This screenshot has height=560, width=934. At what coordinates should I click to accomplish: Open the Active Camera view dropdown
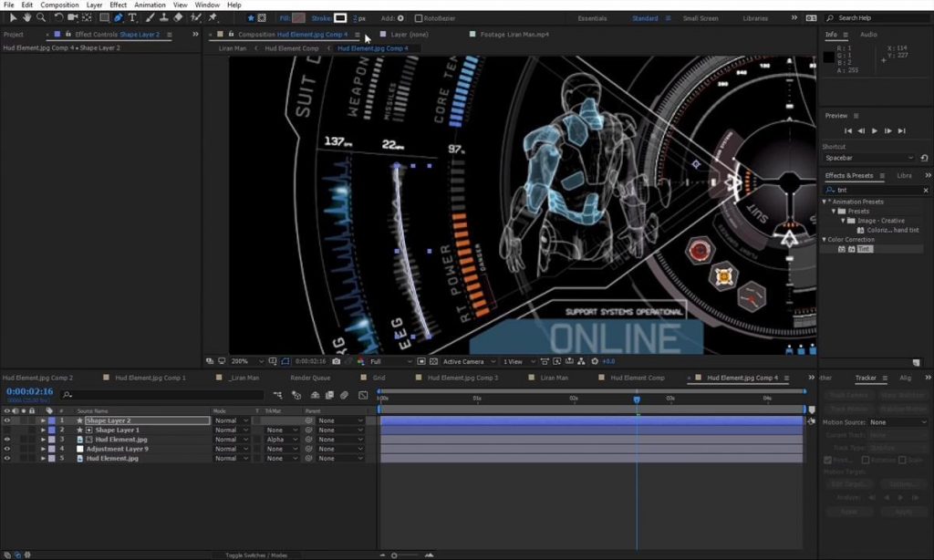click(469, 361)
